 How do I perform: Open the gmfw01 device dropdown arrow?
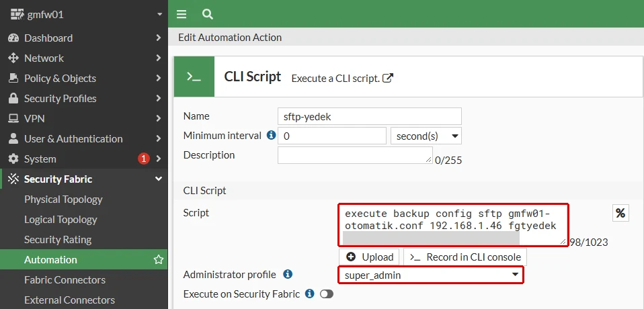(x=160, y=15)
